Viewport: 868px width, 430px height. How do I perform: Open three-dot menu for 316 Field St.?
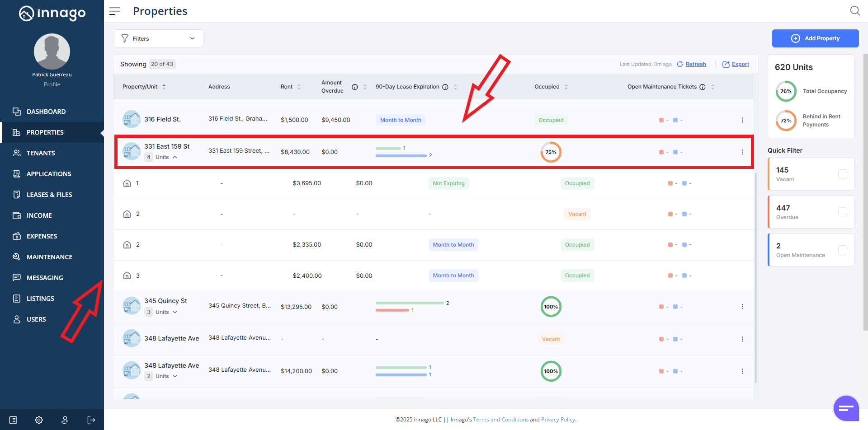point(742,120)
